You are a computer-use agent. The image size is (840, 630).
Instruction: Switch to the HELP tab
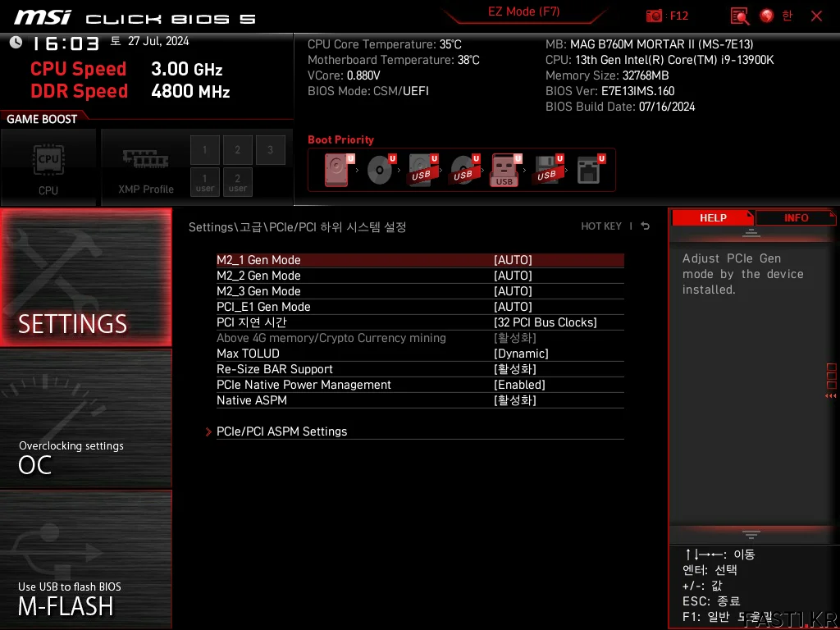pyautogui.click(x=713, y=218)
